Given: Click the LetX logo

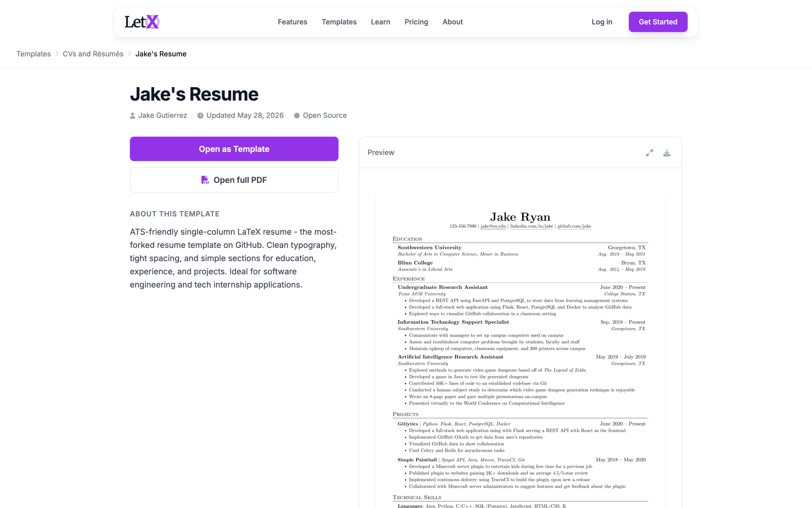Looking at the screenshot, I should point(142,22).
